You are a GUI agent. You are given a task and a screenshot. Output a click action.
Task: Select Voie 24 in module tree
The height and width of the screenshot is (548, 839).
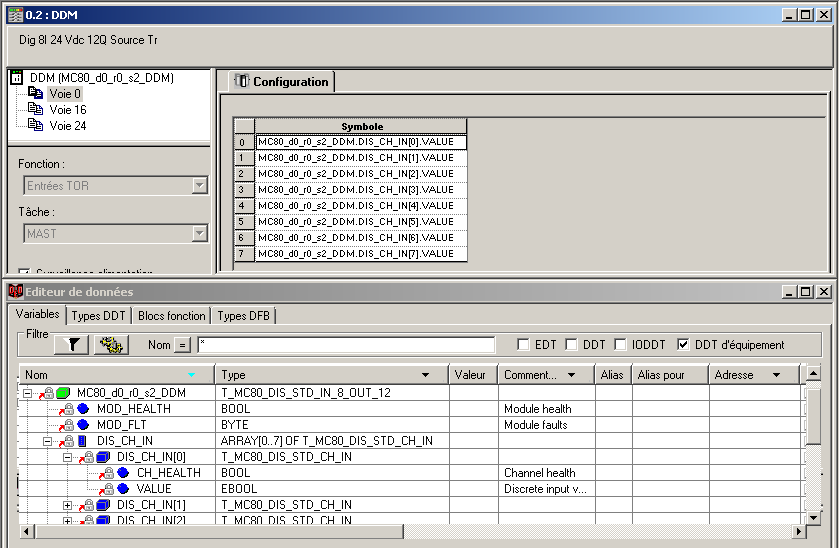point(67,125)
